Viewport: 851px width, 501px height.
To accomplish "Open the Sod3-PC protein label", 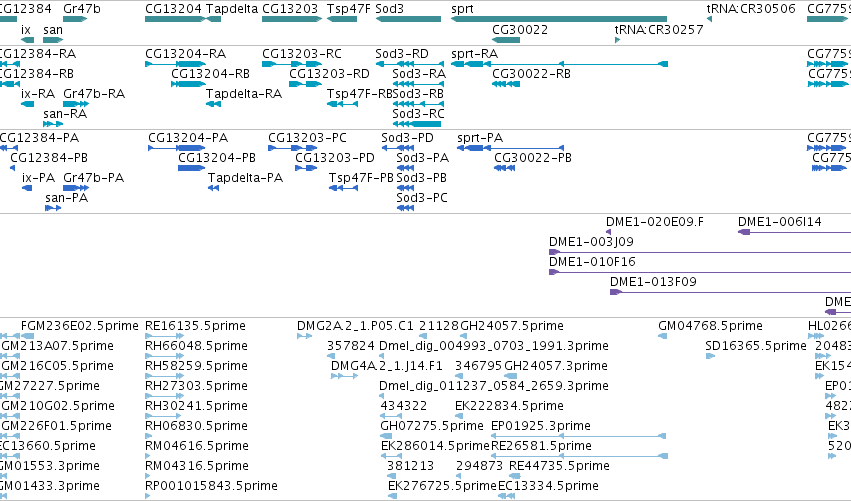I will point(422,198).
